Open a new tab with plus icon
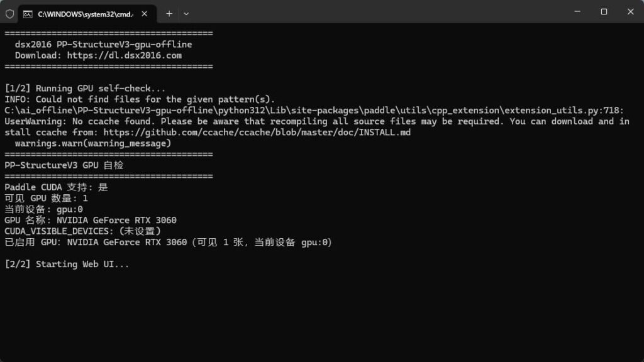The image size is (644, 362). point(169,13)
